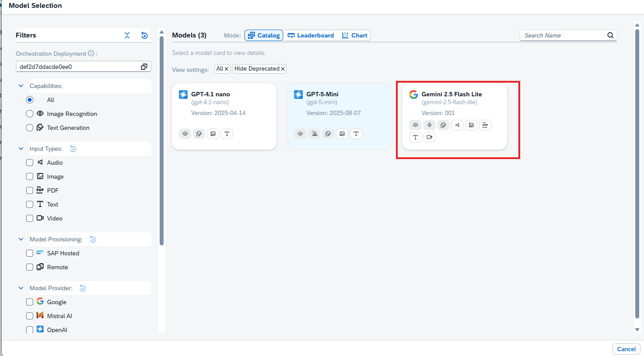Reset the Model Provisioning filter
This screenshot has height=356, width=644.
[x=92, y=239]
